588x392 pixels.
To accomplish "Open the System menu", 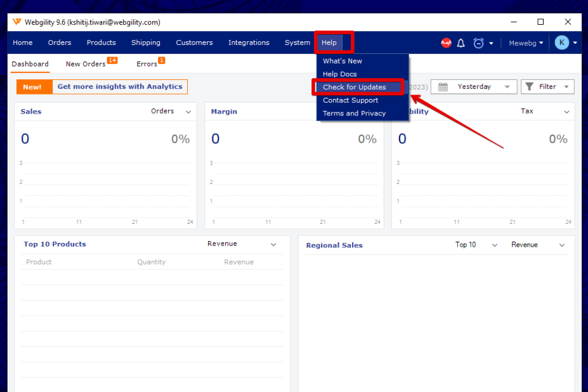I will click(x=297, y=42).
